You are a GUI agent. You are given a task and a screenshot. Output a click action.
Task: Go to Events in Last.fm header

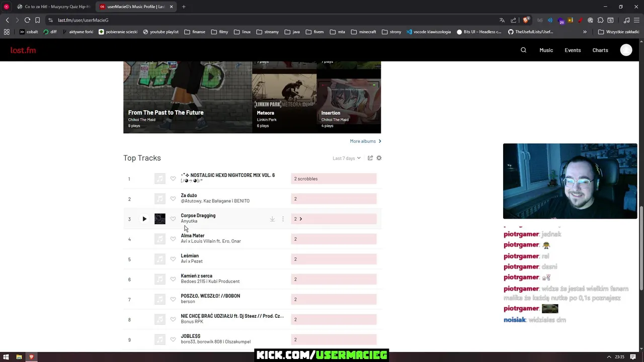[x=573, y=50]
